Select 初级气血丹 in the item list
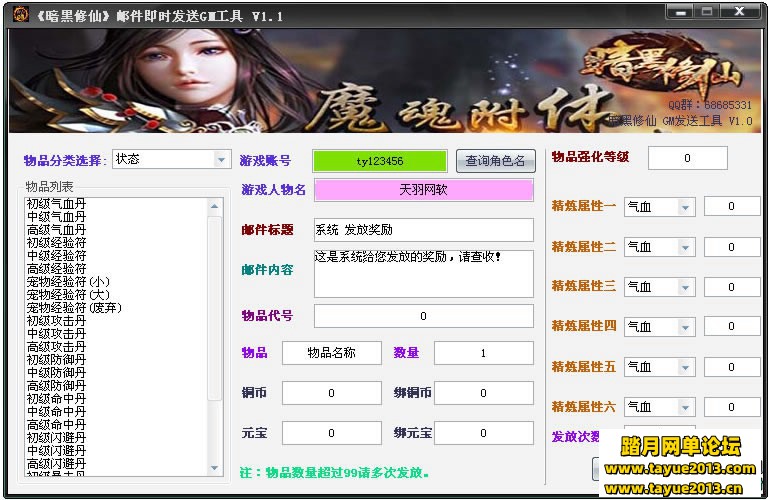Viewport: 771px width, 500px height. click(56, 204)
